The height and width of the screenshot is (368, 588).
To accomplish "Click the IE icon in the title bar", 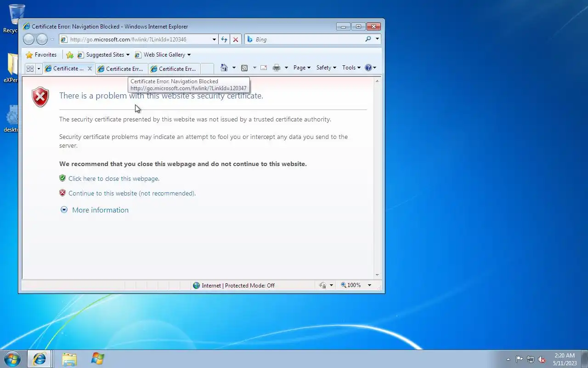I will point(27,27).
